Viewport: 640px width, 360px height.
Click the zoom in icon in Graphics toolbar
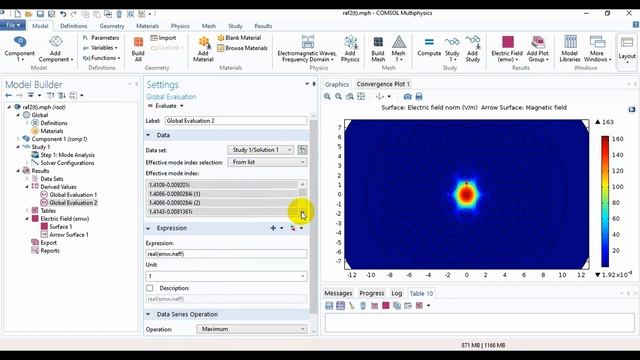click(x=327, y=97)
